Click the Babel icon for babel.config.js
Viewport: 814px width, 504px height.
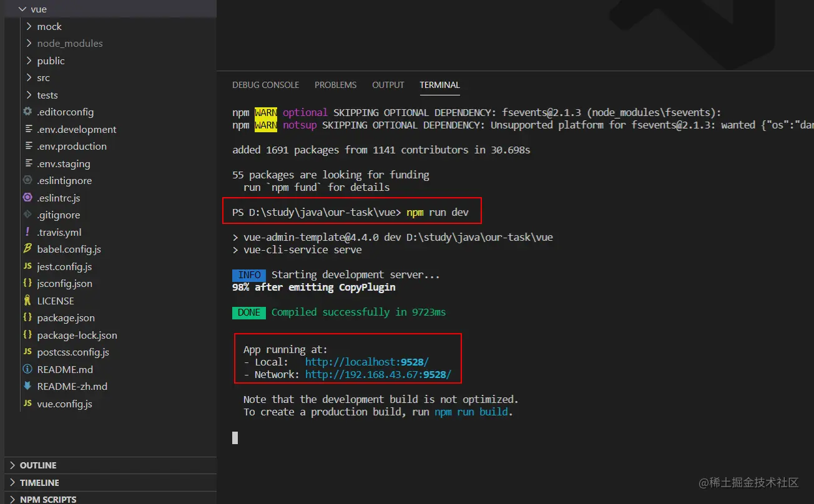click(27, 249)
